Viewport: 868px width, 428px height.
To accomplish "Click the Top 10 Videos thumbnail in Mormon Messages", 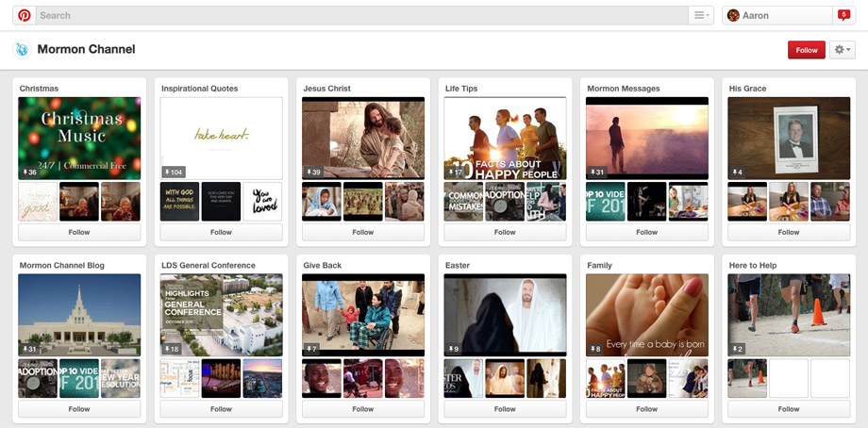I will 606,202.
